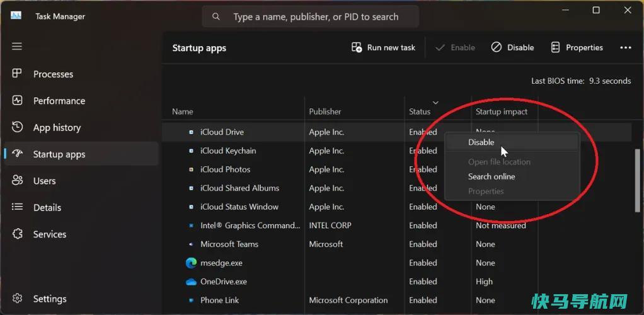
Task: Select the Intel® Graphics Command row name
Action: (250, 226)
